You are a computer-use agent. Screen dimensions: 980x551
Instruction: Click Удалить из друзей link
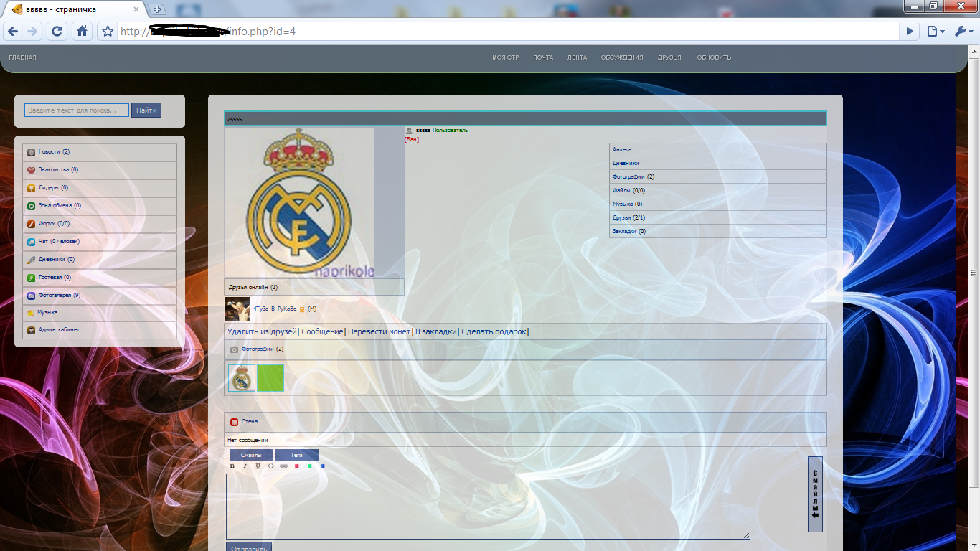[262, 331]
